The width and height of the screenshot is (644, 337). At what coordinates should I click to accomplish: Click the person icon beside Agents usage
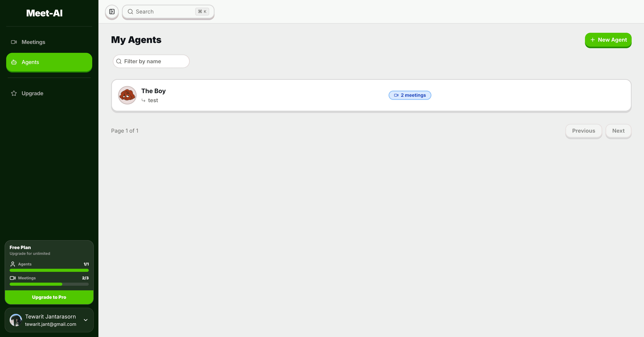click(x=13, y=264)
